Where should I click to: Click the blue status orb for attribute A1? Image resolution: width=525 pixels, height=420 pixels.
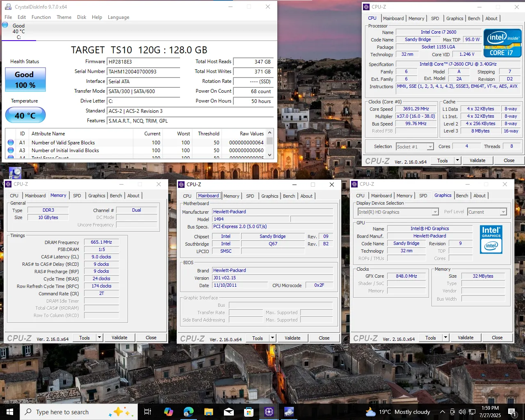coord(11,142)
